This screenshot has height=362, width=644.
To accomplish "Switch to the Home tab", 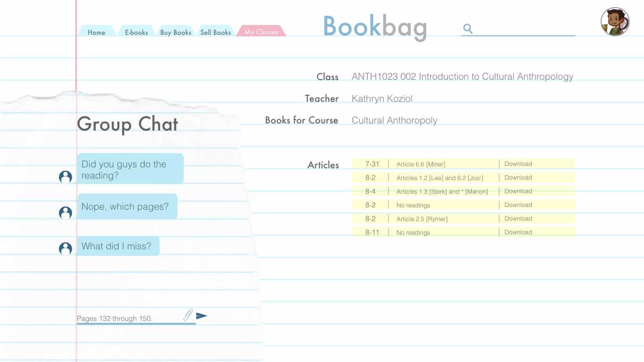I will pos(96,32).
